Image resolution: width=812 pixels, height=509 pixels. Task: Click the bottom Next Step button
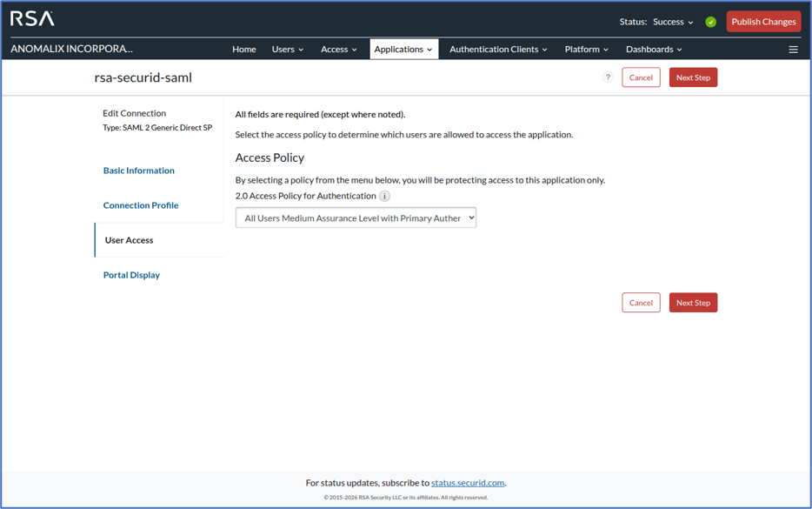(693, 303)
